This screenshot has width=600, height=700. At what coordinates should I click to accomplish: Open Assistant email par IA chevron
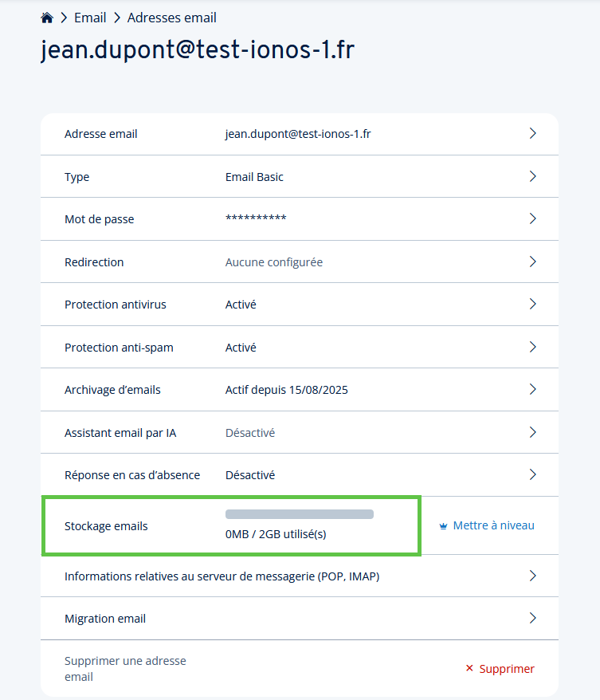[532, 432]
